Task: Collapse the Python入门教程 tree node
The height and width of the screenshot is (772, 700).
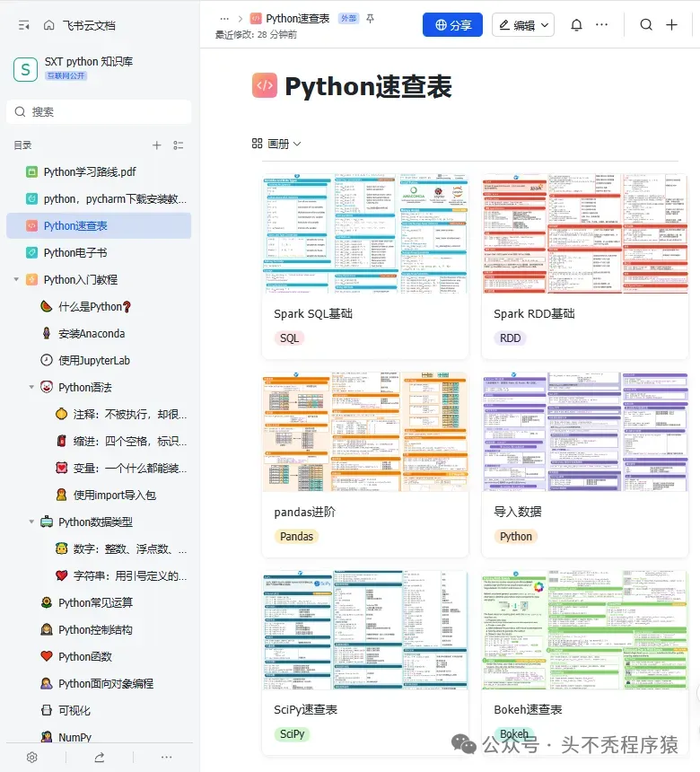Action: [16, 280]
